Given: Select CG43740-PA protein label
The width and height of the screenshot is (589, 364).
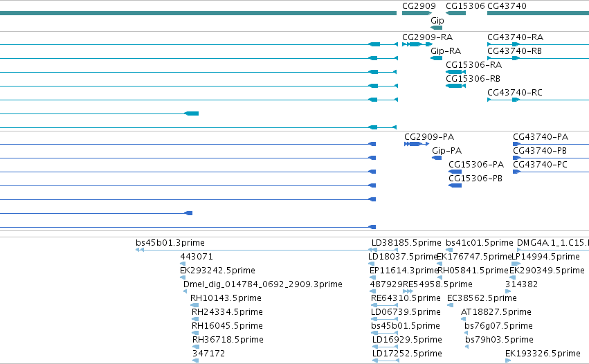Looking at the screenshot, I should pos(541,137).
